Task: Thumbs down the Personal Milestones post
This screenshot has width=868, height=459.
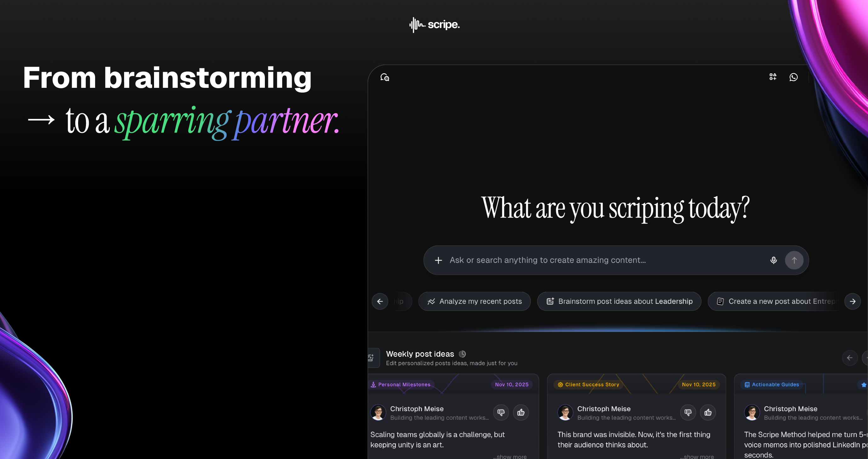Action: pos(501,412)
